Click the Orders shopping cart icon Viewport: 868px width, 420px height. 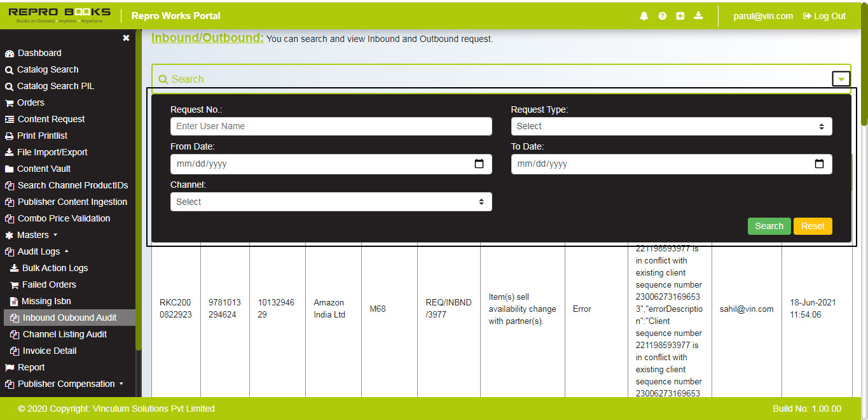9,102
